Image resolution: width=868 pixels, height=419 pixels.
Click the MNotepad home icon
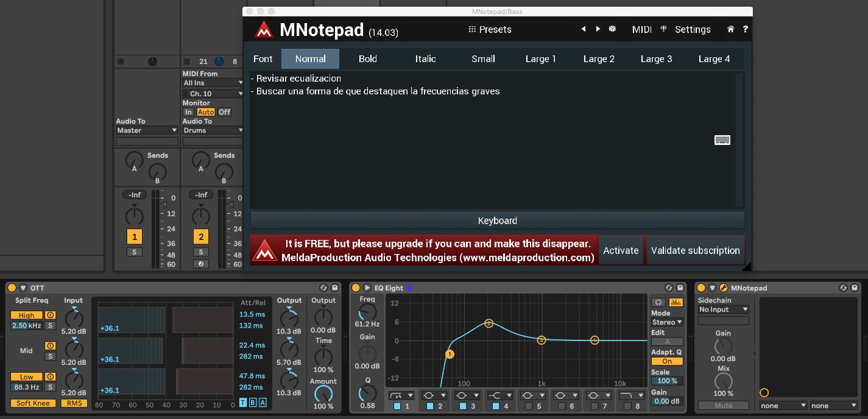[731, 29]
